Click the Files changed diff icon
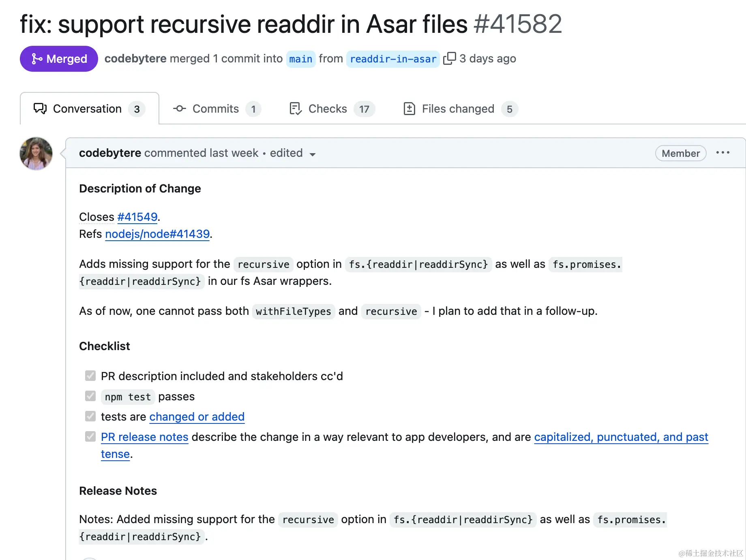Viewport: 746px width, 560px height. [x=409, y=109]
